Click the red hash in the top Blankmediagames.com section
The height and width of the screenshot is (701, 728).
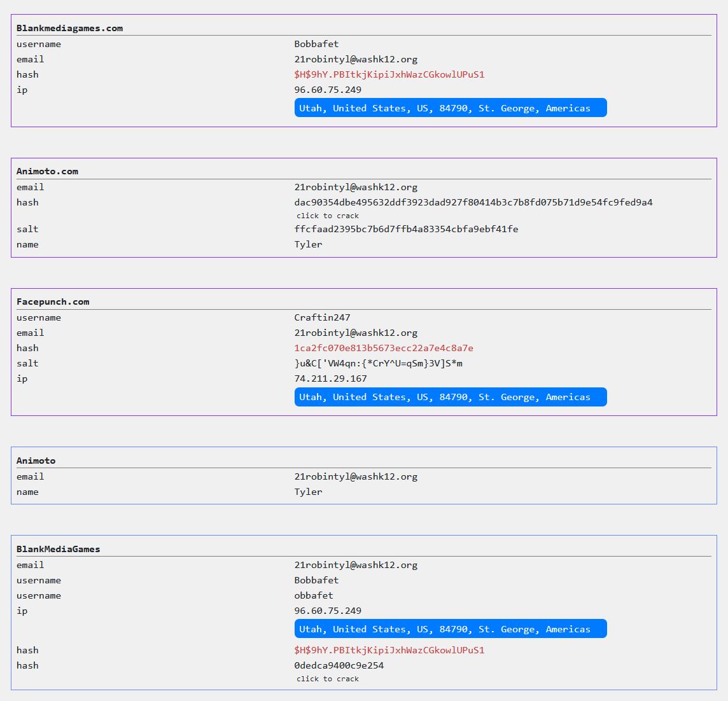(389, 74)
